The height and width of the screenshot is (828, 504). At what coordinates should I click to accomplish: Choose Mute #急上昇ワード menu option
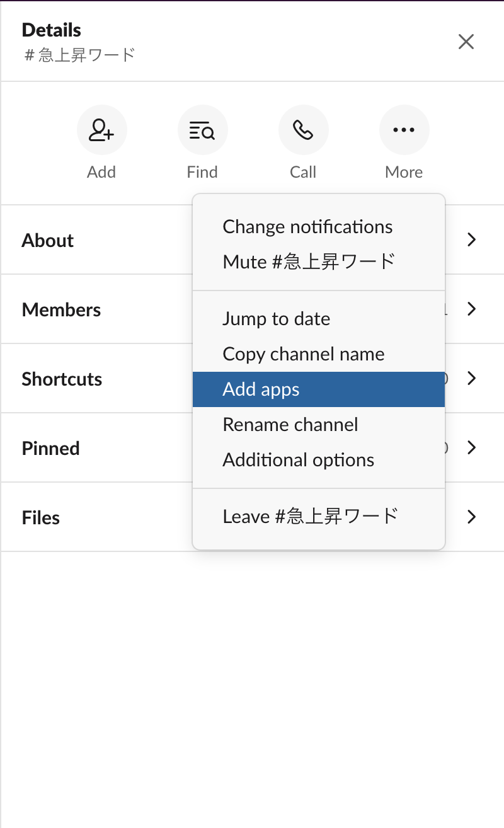point(309,262)
